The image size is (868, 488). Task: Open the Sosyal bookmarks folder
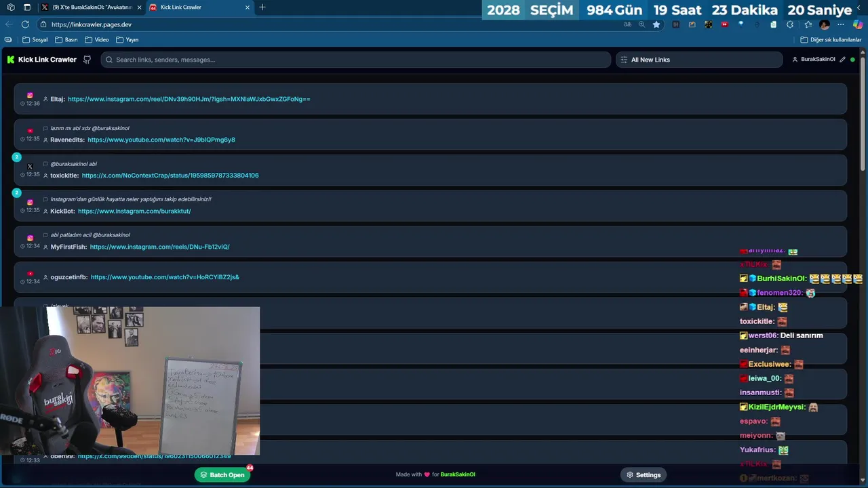(35, 40)
